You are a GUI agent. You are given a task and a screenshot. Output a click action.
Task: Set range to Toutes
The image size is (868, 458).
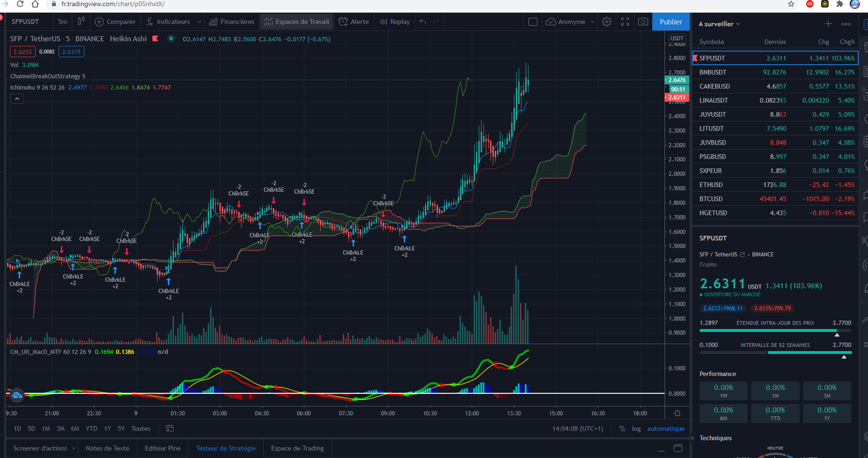141,428
